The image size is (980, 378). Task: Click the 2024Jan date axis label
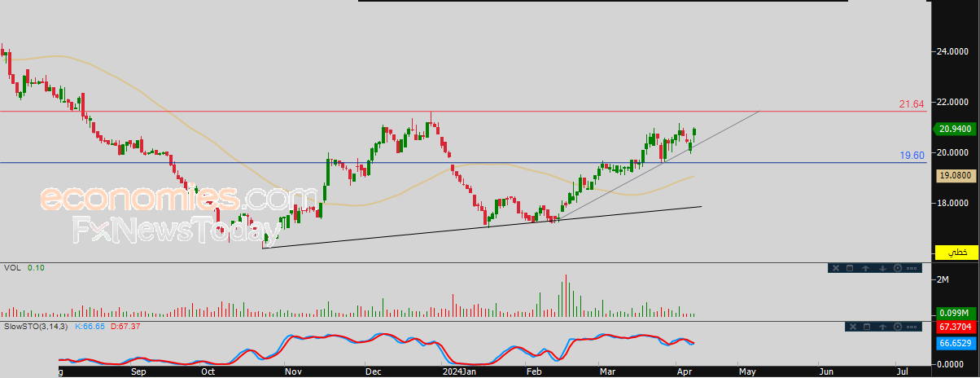460,371
